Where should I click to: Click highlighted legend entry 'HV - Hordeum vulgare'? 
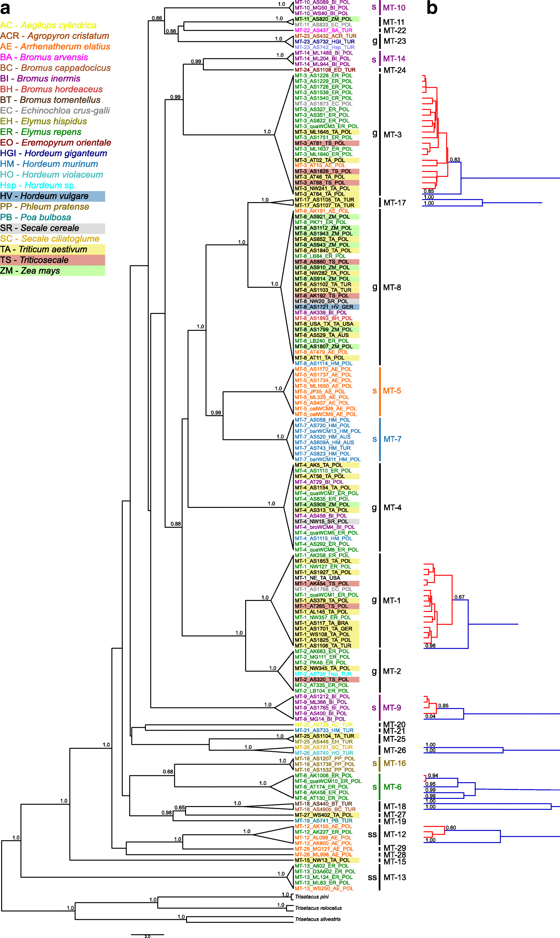pos(53,196)
